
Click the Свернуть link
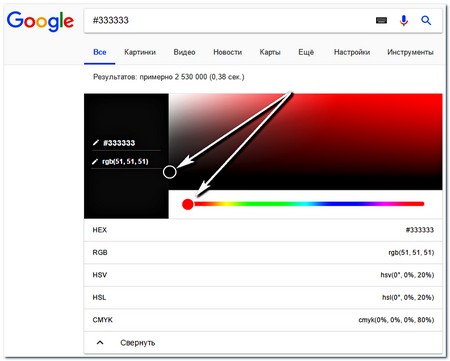pyautogui.click(x=138, y=343)
